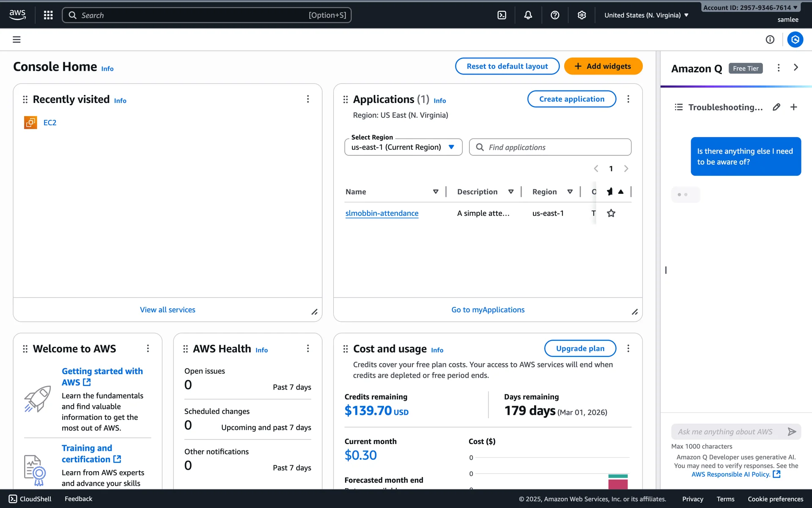The height and width of the screenshot is (508, 812).
Task: Open the notifications bell
Action: (x=528, y=15)
